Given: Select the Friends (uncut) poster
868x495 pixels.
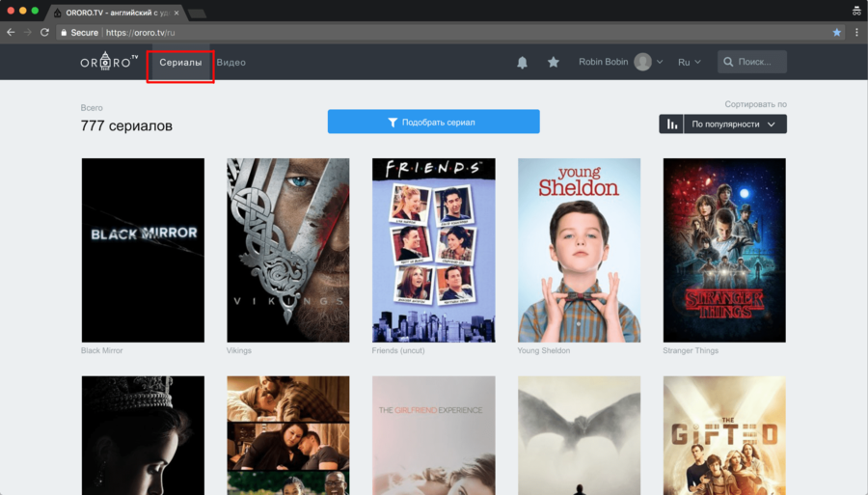Looking at the screenshot, I should pos(433,250).
